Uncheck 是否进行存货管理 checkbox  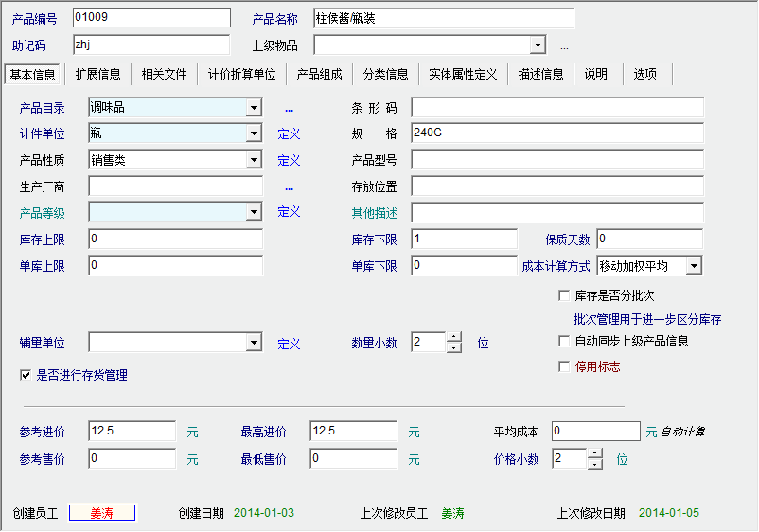(x=25, y=375)
